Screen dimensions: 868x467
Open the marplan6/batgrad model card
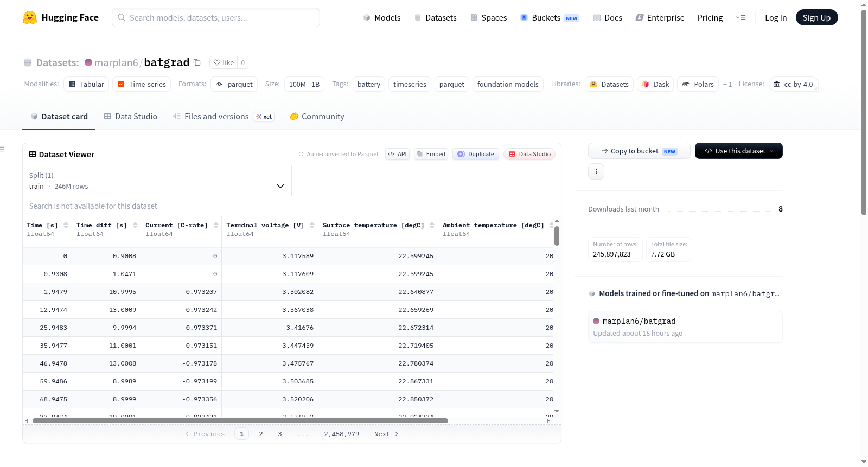click(685, 327)
